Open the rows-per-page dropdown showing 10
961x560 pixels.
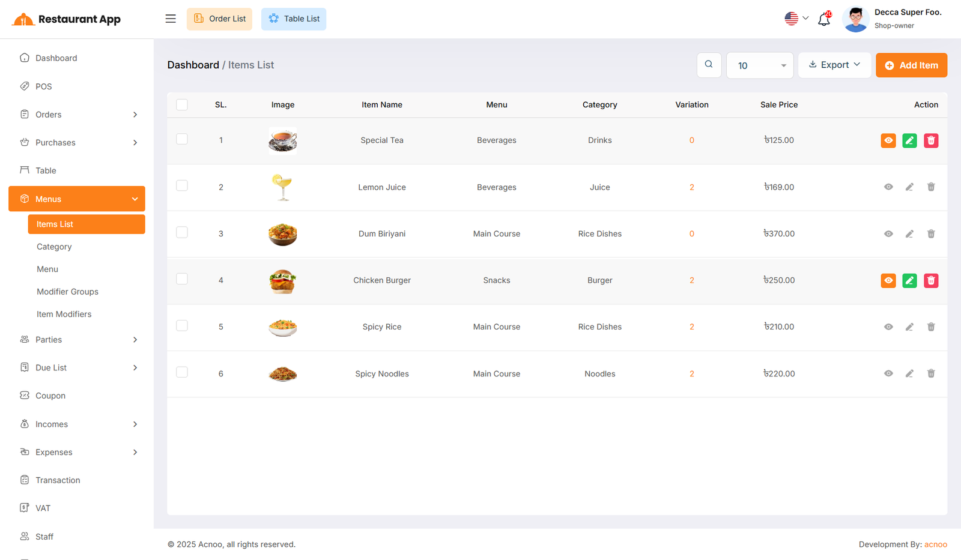pyautogui.click(x=760, y=65)
